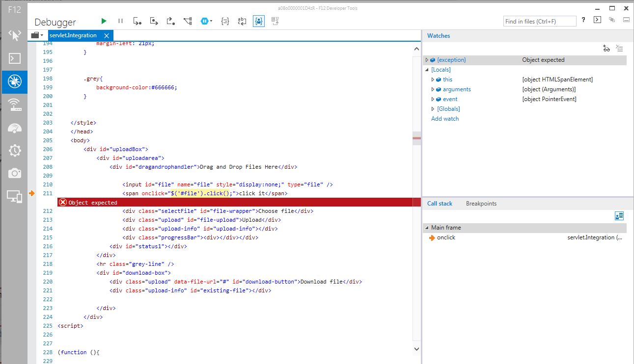Open the Emulation screens tool

click(x=14, y=197)
